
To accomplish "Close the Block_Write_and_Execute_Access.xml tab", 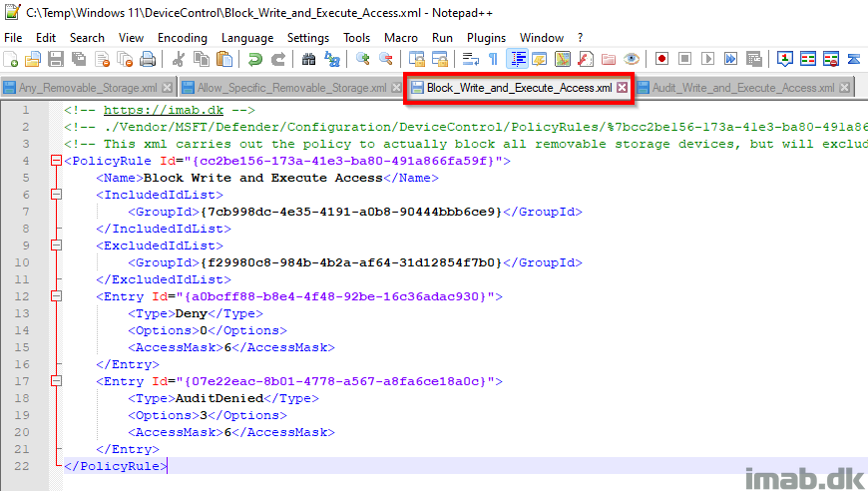I will 623,88.
